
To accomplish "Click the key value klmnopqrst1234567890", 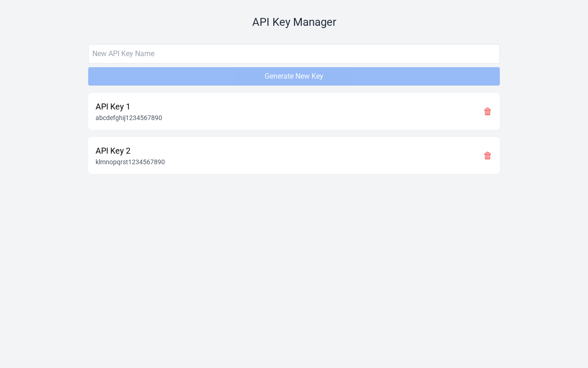I will pyautogui.click(x=130, y=162).
